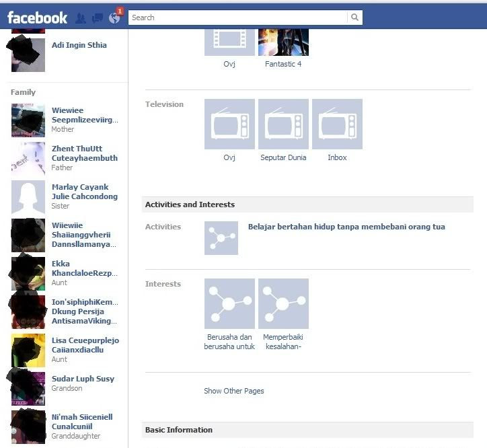The image size is (487, 448).
Task: Open Sudar Luph Susy name link
Action: pos(83,379)
